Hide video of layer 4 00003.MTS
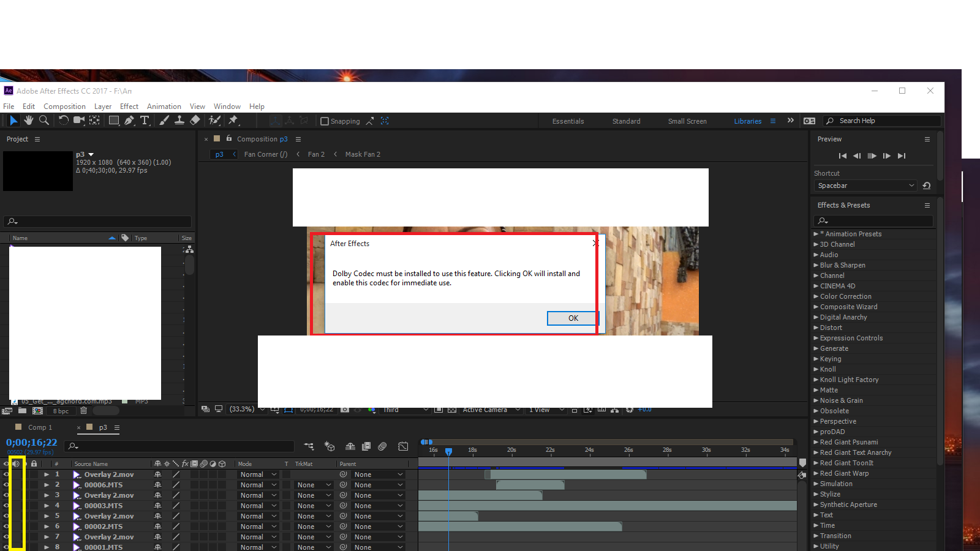Image resolution: width=980 pixels, height=551 pixels. (6, 506)
